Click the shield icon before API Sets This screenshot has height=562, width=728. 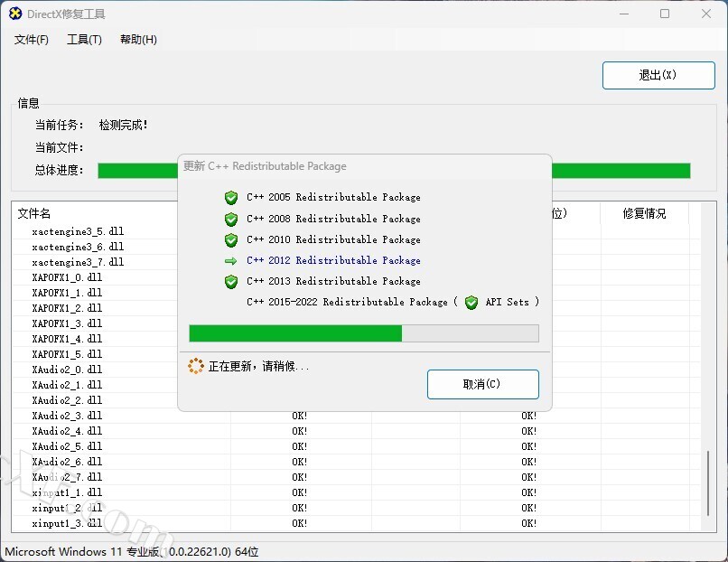click(471, 303)
